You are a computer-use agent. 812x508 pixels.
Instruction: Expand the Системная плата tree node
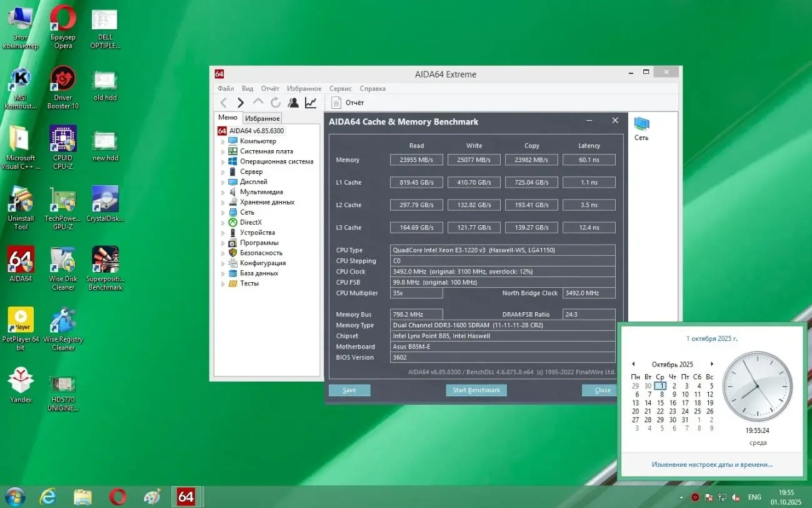pos(223,151)
